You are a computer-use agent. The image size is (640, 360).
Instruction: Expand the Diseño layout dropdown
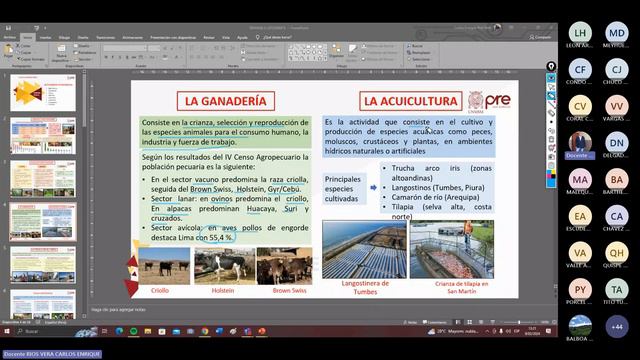pos(83,46)
